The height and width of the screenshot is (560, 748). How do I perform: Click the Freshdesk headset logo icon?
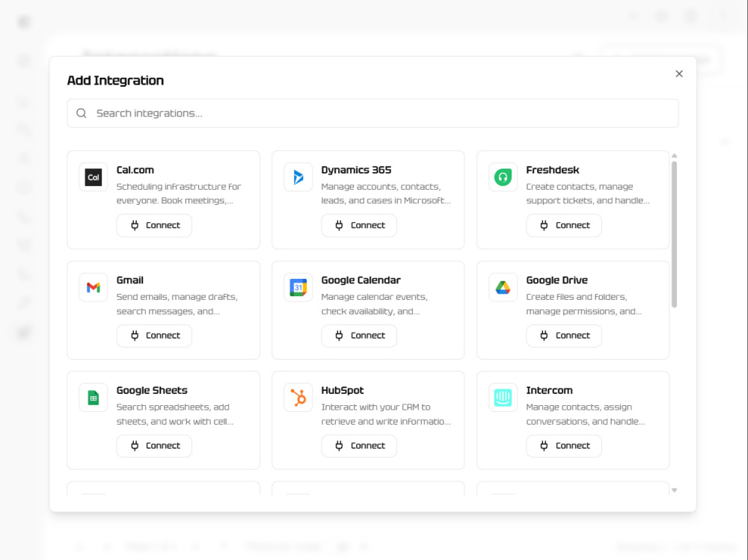(503, 177)
